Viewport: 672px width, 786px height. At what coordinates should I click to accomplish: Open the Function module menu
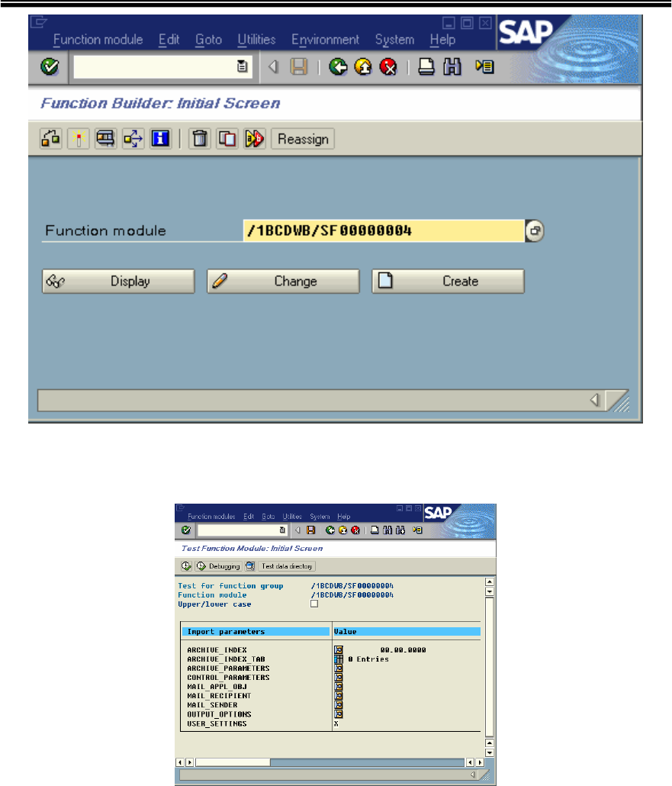point(98,40)
